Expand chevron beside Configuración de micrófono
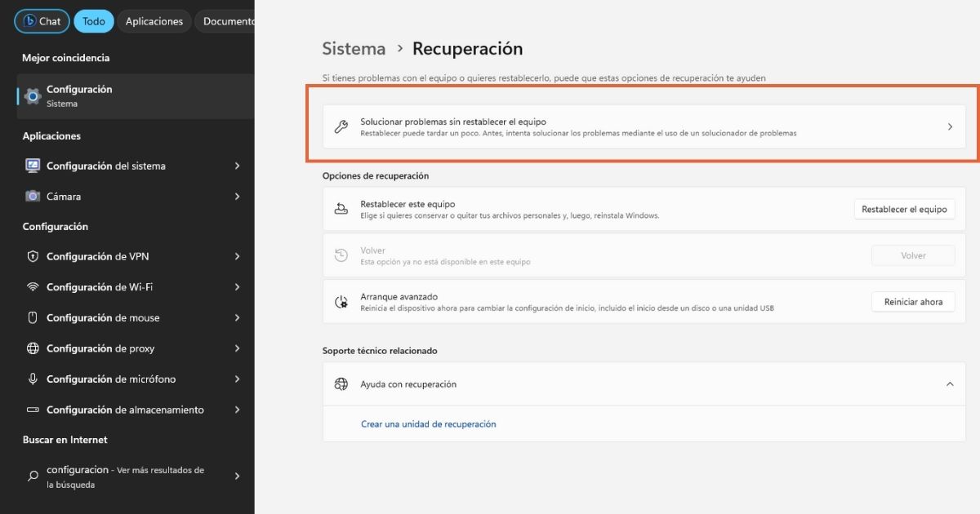 (237, 379)
